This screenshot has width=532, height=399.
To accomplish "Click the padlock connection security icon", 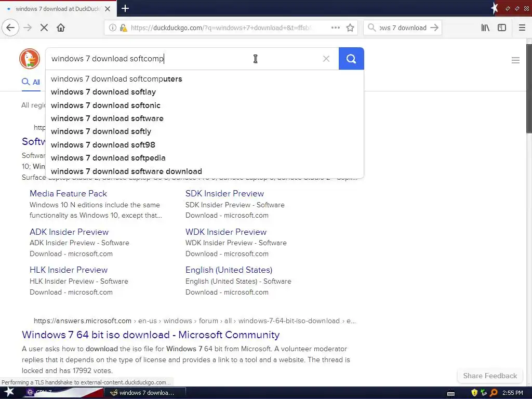I will click(124, 28).
